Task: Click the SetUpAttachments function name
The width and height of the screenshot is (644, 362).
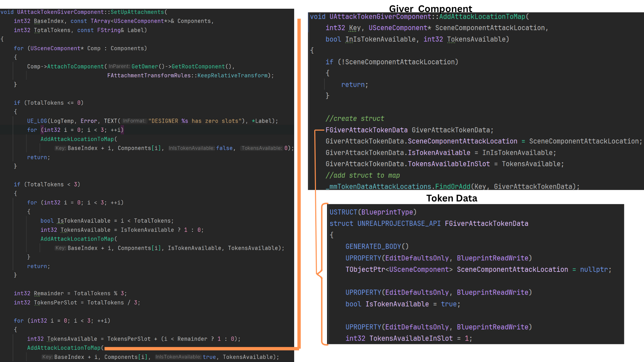Action: pos(137,12)
